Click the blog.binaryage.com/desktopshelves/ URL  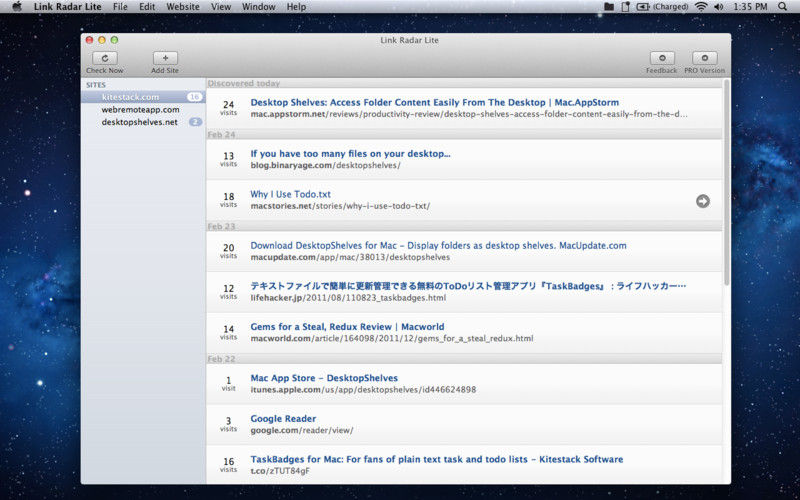click(326, 165)
